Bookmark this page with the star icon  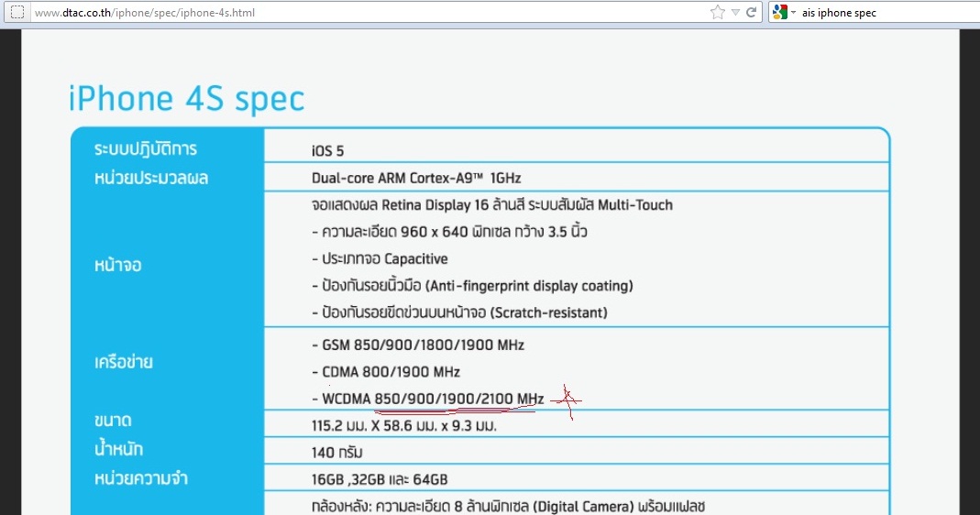pyautogui.click(x=718, y=12)
